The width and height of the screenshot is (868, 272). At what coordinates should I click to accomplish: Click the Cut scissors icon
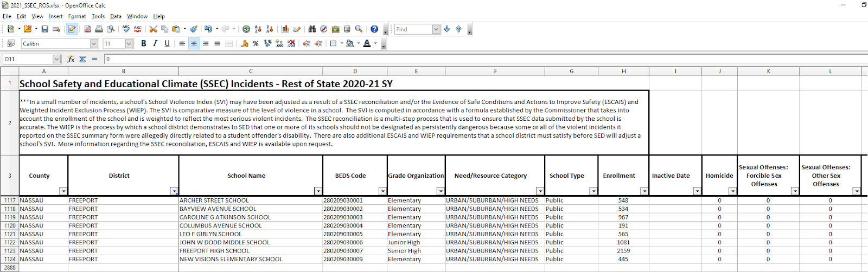(153, 29)
